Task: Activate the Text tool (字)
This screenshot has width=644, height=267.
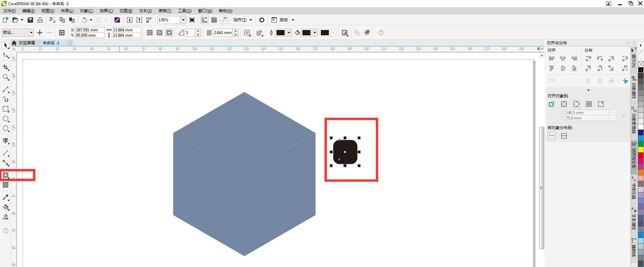Action: (x=6, y=141)
